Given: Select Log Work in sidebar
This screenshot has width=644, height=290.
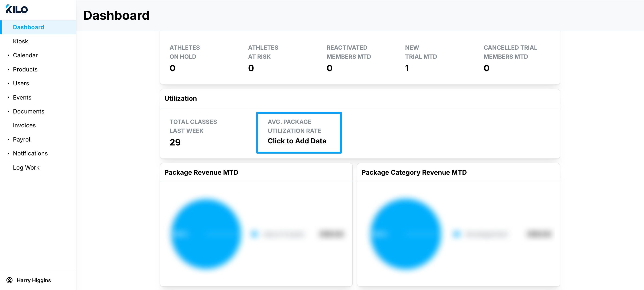Looking at the screenshot, I should (26, 168).
